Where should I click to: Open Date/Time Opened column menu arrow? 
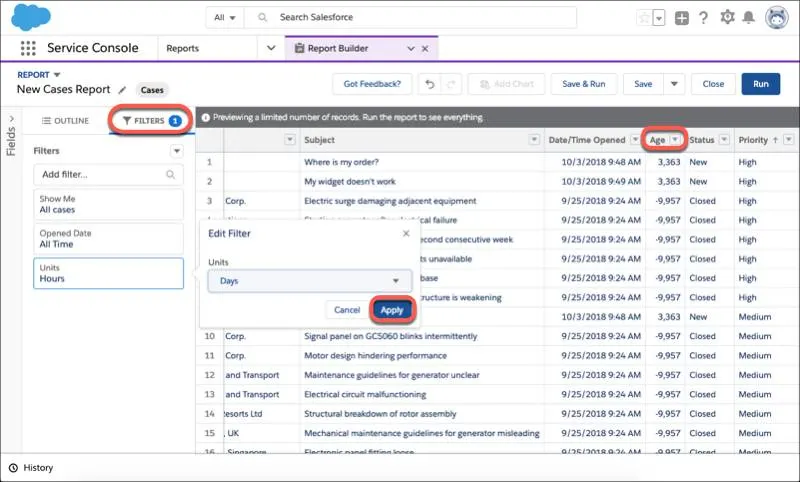point(635,140)
